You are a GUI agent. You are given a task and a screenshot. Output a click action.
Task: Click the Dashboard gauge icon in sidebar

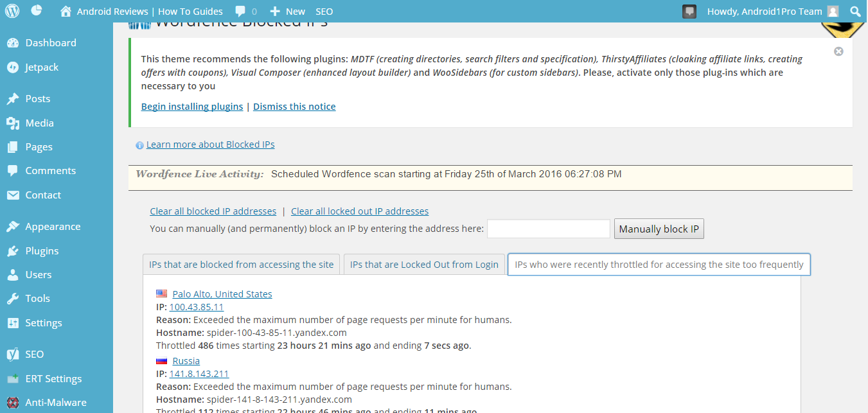pyautogui.click(x=13, y=43)
